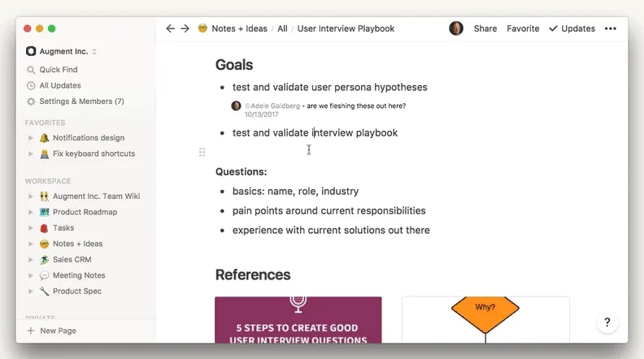
Task: Go forward with the right arrow
Action: tap(185, 28)
